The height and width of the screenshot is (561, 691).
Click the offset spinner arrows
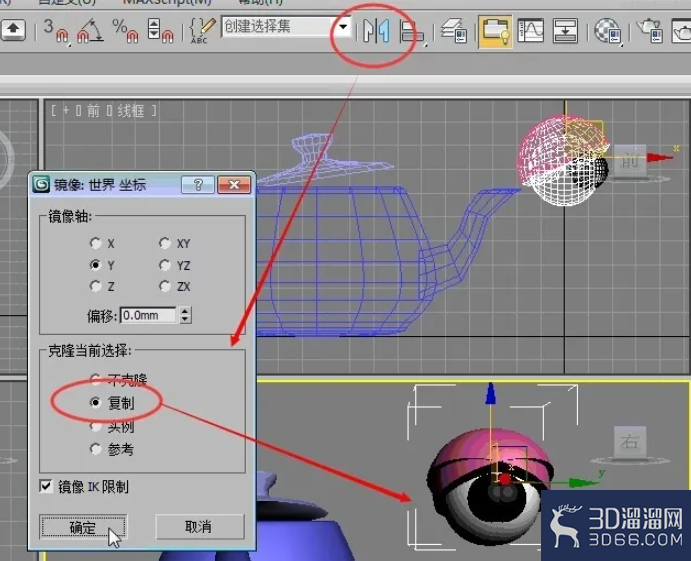click(x=186, y=315)
